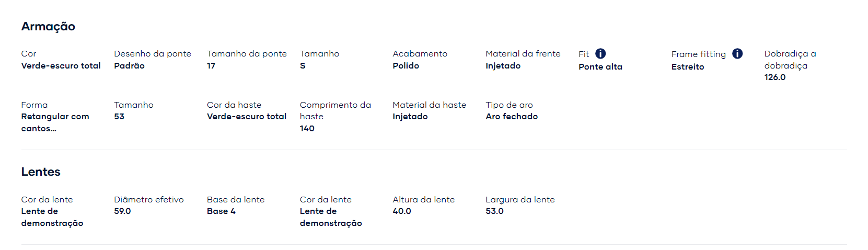868x250 pixels.
Task: Click the Largura da lente value 53.0
Action: tap(495, 211)
